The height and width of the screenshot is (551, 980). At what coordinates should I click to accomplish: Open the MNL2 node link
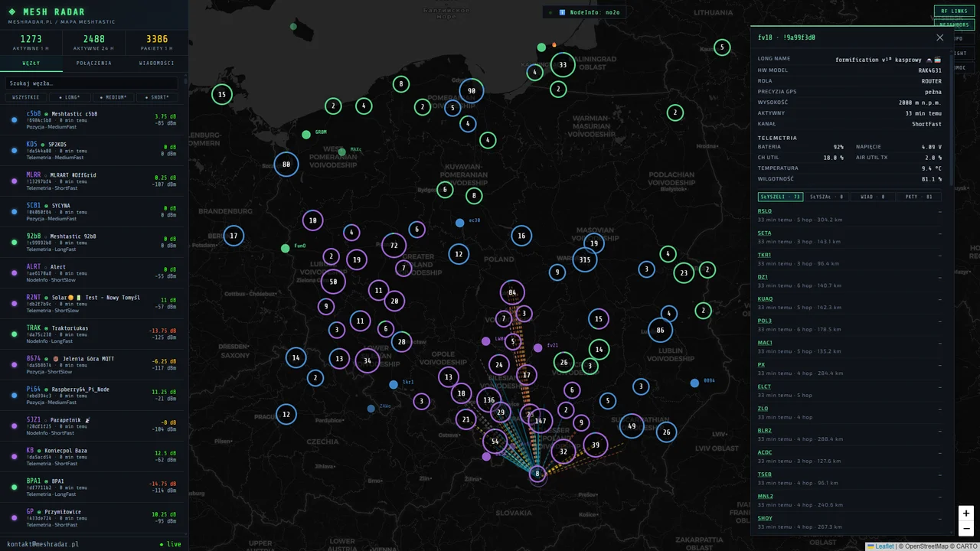pyautogui.click(x=766, y=496)
